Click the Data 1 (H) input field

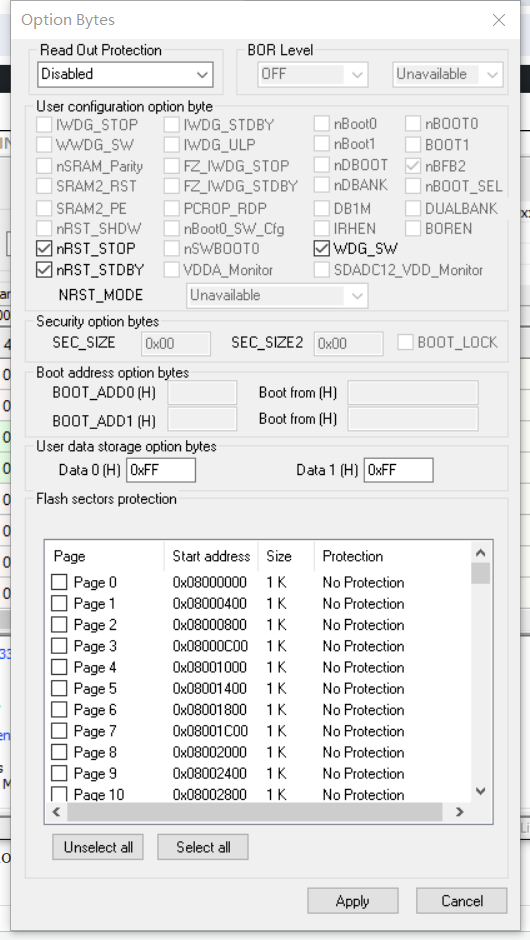pos(399,470)
